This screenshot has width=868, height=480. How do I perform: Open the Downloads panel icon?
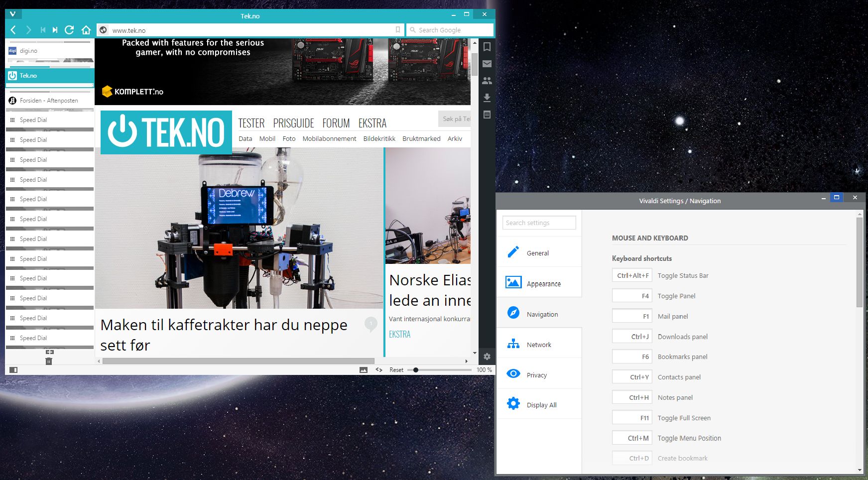487,98
